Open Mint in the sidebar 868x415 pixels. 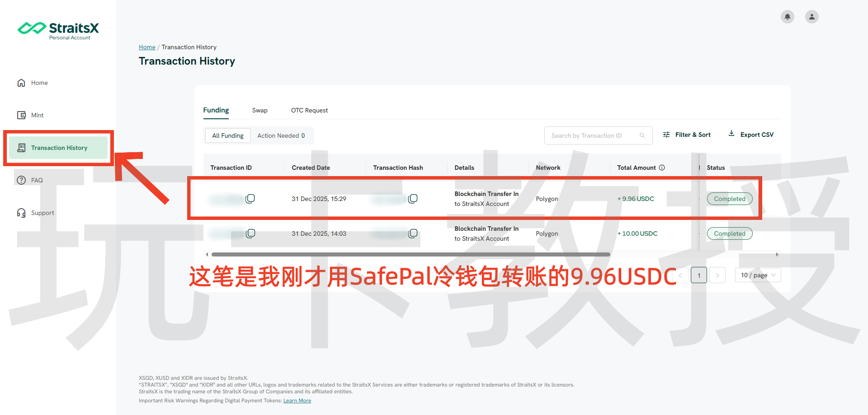(37, 115)
